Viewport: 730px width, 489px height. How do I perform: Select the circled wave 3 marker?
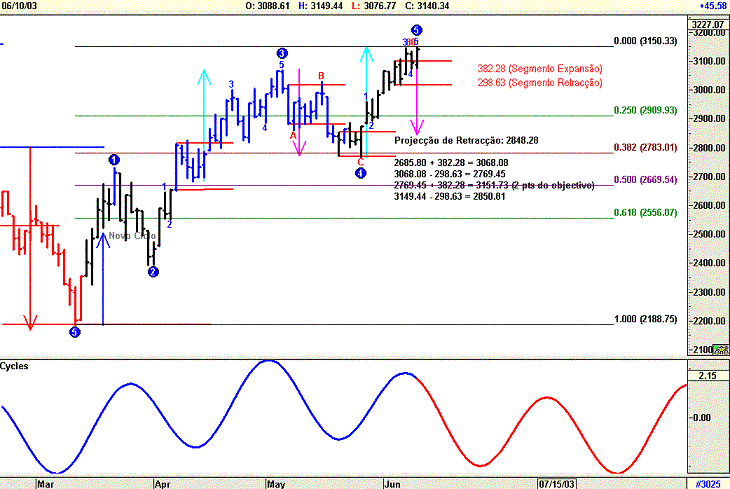click(x=282, y=53)
